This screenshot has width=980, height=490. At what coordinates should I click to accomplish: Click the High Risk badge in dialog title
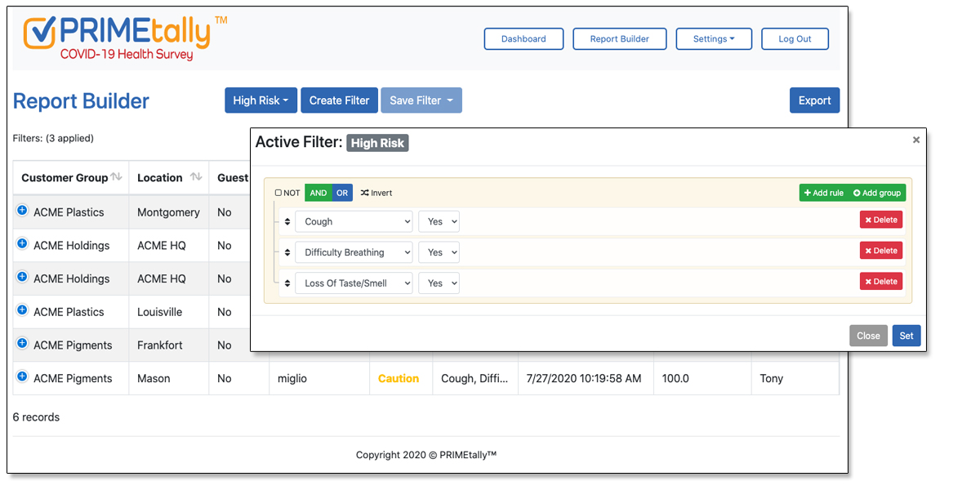tap(377, 143)
